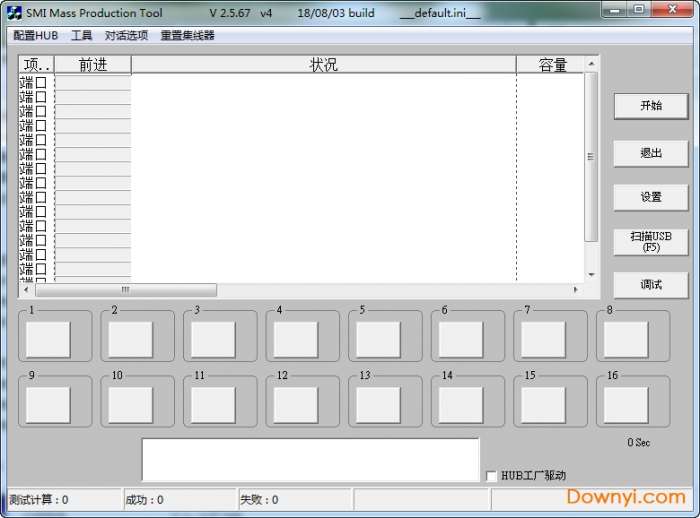Select port slot 1 box
Screen dimensions: 700x518
click(48, 340)
